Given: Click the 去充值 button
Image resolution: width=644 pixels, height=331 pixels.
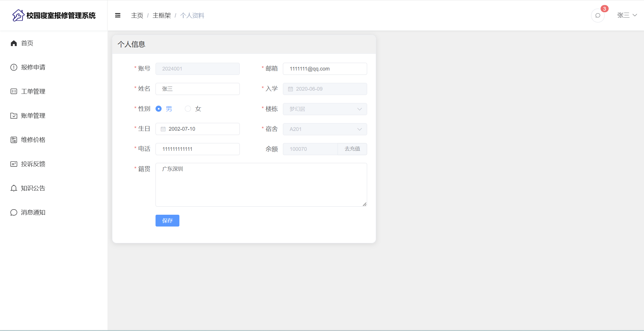Looking at the screenshot, I should point(352,149).
